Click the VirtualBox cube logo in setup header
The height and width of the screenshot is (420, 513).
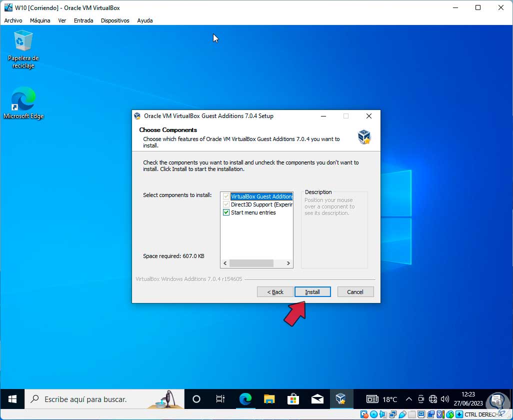pos(364,136)
